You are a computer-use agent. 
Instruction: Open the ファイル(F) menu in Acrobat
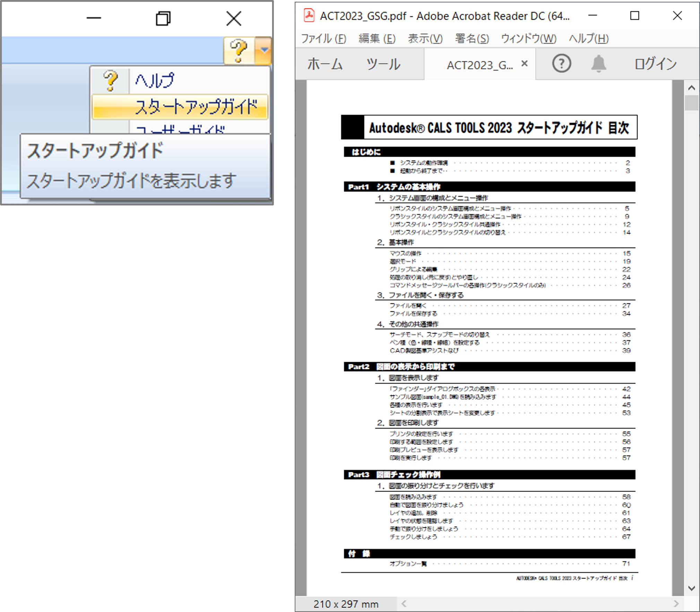[x=323, y=38]
